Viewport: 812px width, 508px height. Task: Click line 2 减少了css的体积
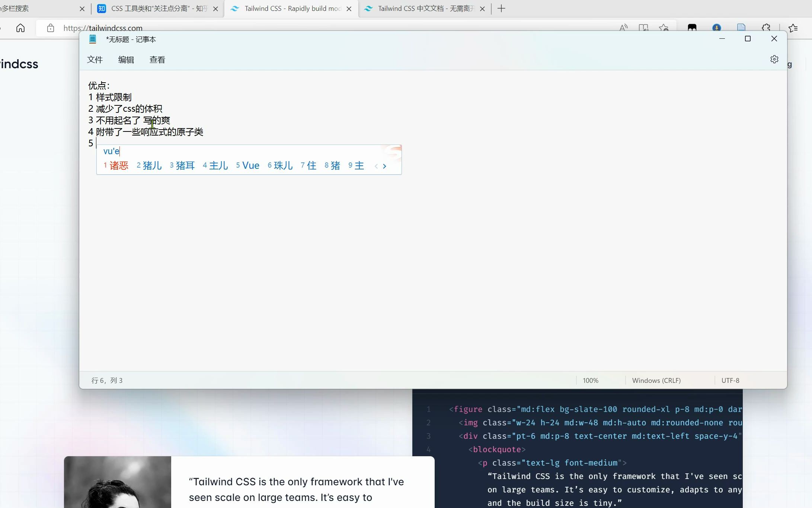coord(125,109)
